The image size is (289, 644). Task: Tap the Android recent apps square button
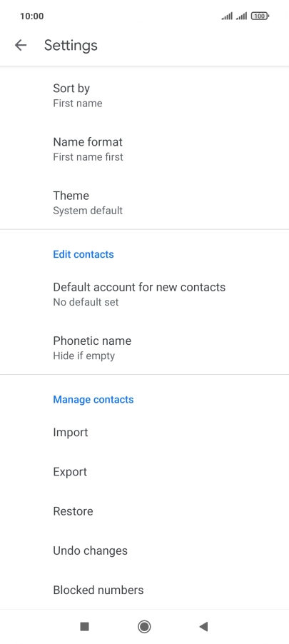pyautogui.click(x=85, y=626)
